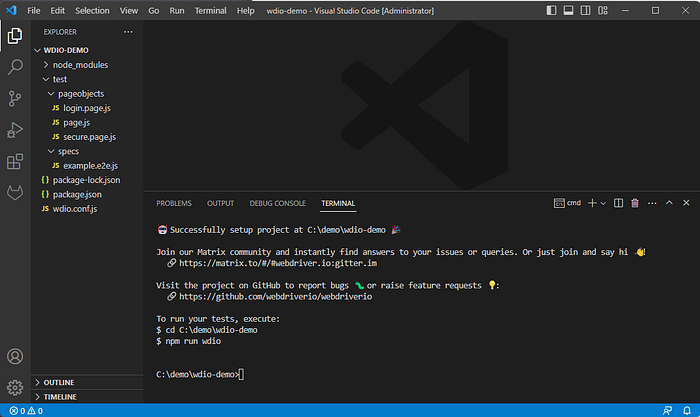Click the VS Code logo icon
Image resolution: width=700 pixels, height=417 pixels.
(x=11, y=10)
